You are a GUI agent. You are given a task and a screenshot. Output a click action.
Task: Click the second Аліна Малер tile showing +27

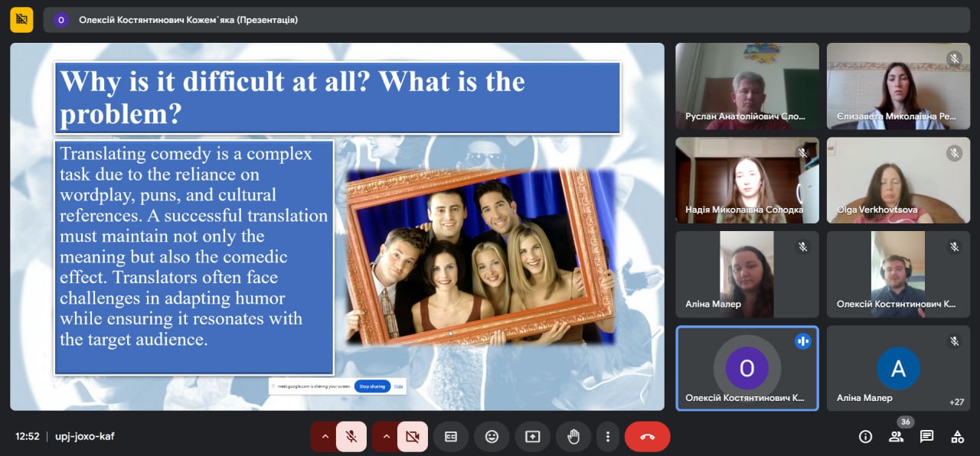pyautogui.click(x=898, y=369)
